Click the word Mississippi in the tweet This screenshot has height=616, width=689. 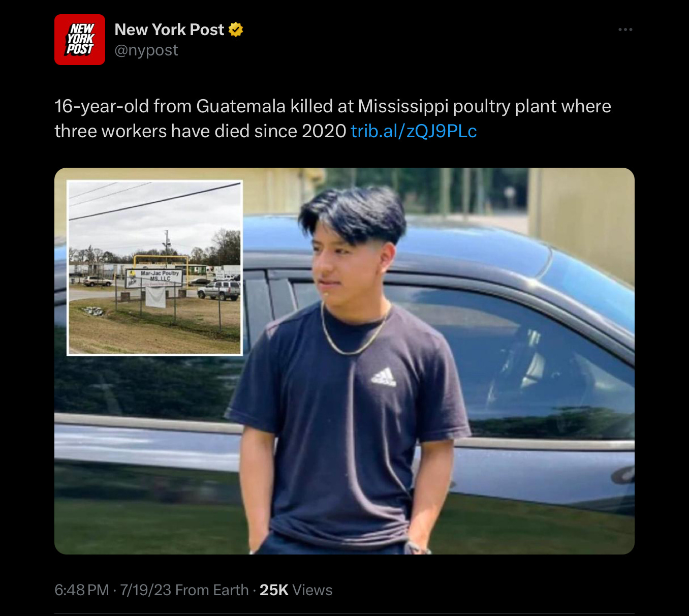point(403,106)
